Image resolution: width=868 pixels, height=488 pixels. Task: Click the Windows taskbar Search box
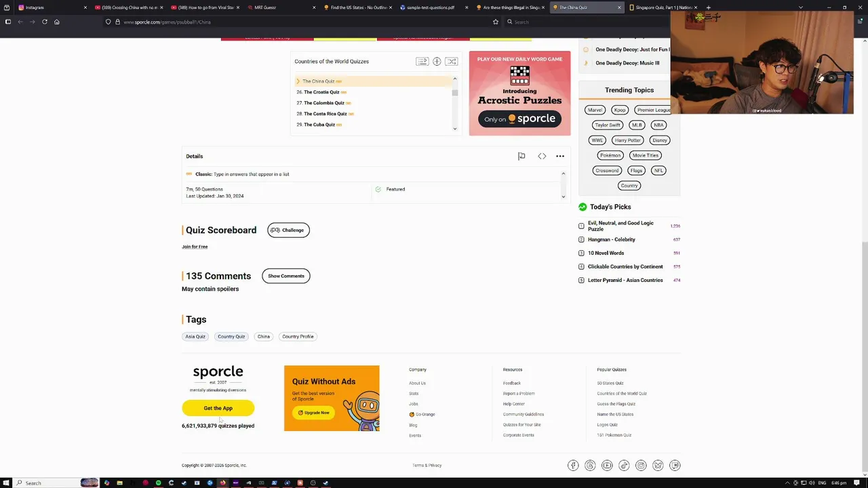point(56,483)
